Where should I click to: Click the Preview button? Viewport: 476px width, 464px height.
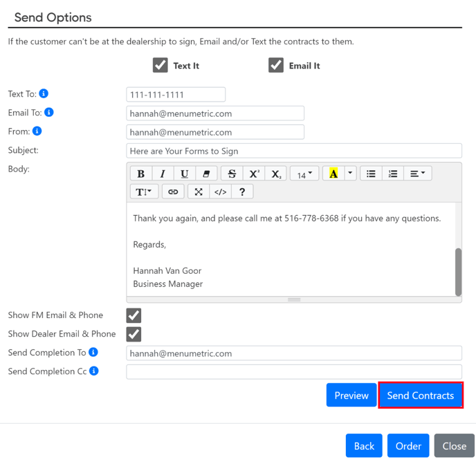point(351,395)
